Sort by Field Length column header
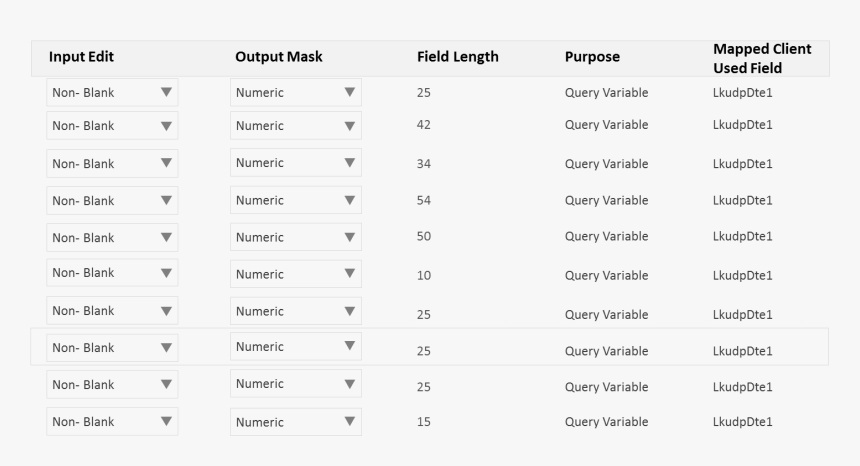 pyautogui.click(x=457, y=57)
